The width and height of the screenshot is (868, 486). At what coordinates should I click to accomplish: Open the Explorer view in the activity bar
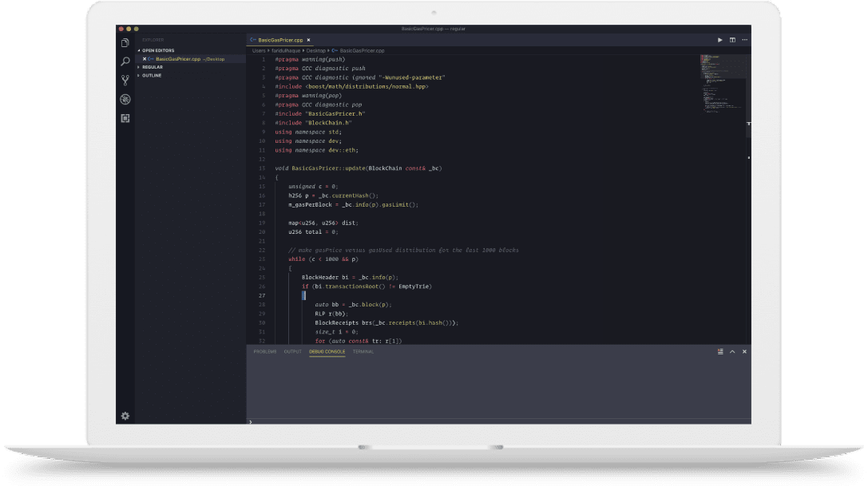tap(125, 42)
